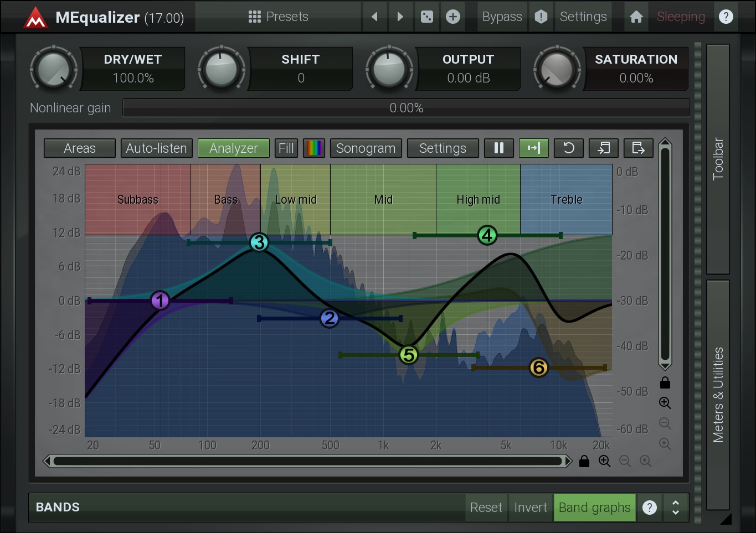Click the Bypass button
This screenshot has width=756, height=533.
click(502, 17)
